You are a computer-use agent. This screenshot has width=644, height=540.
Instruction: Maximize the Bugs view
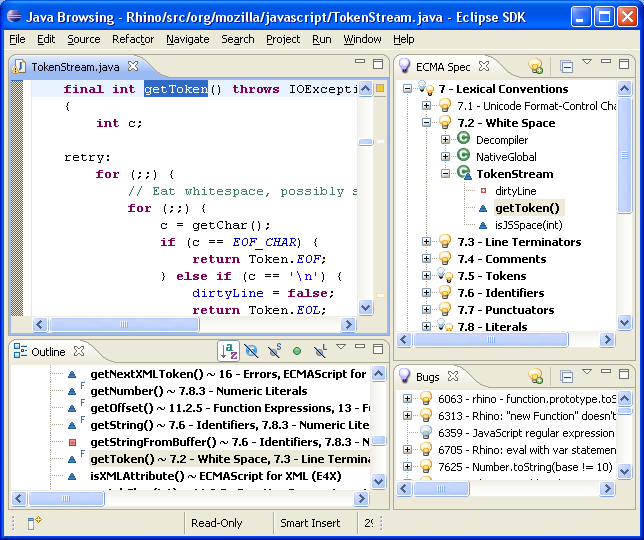[x=624, y=374]
